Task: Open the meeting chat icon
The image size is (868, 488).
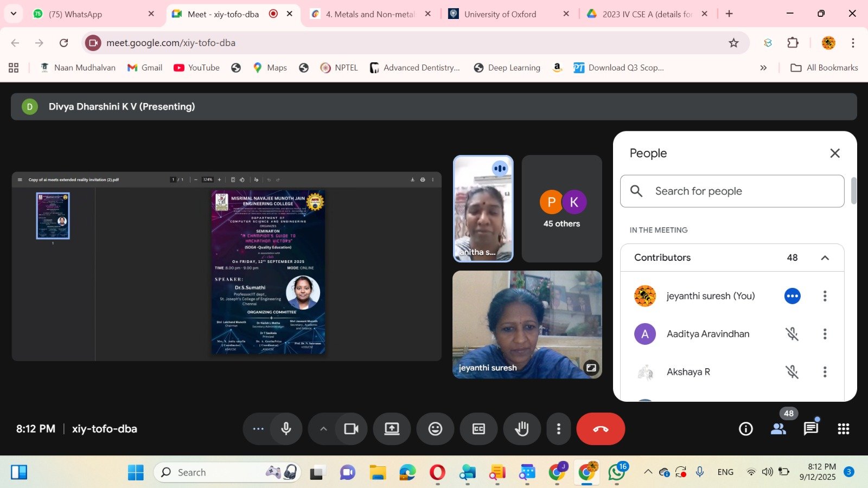Action: (810, 429)
